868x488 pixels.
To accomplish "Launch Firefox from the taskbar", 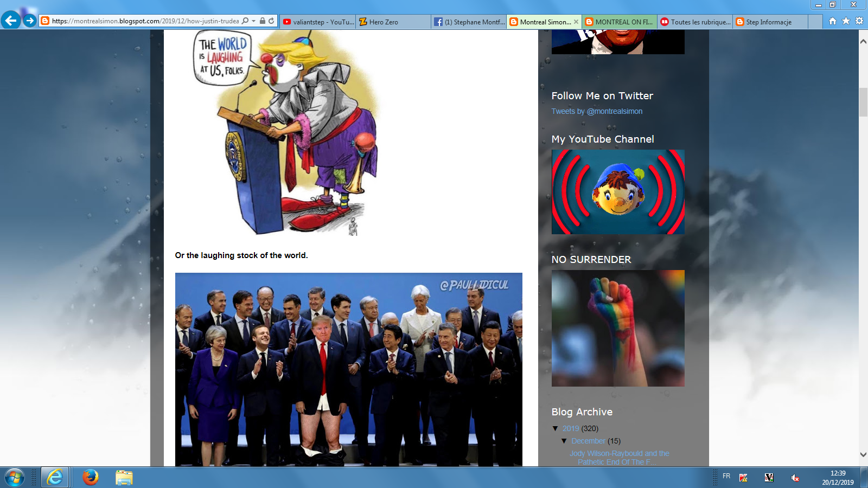I will point(91,477).
